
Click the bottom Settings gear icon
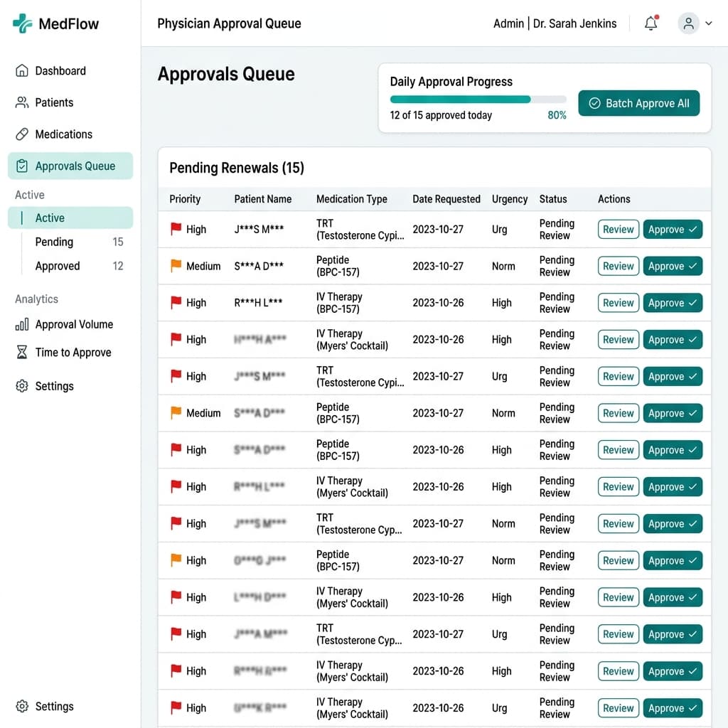[22, 706]
